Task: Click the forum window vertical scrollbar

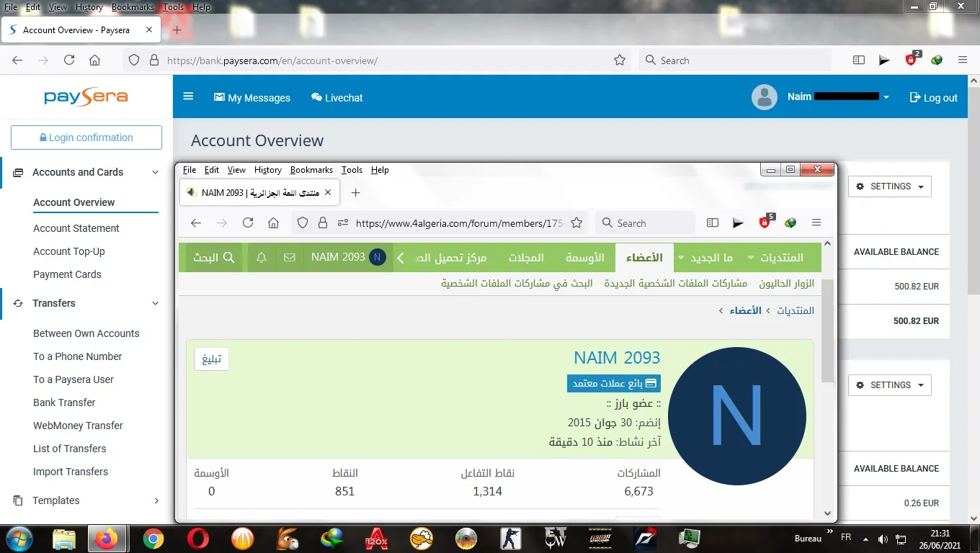Action: pyautogui.click(x=827, y=331)
